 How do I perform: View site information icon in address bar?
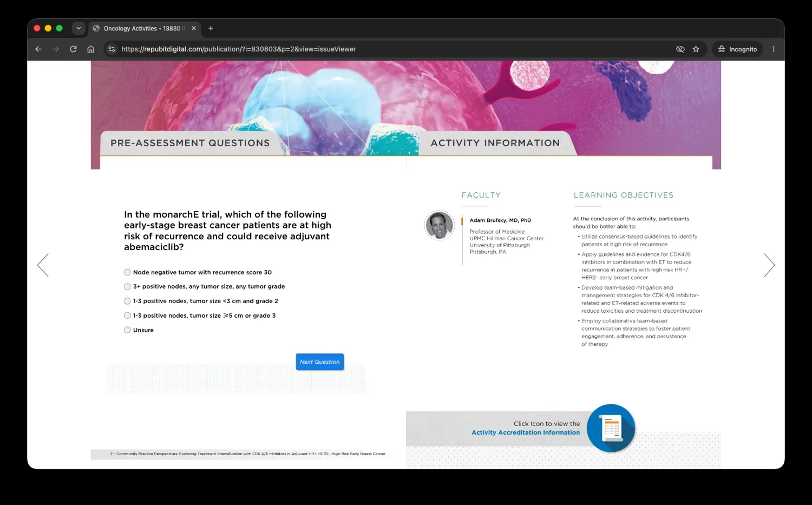point(112,49)
